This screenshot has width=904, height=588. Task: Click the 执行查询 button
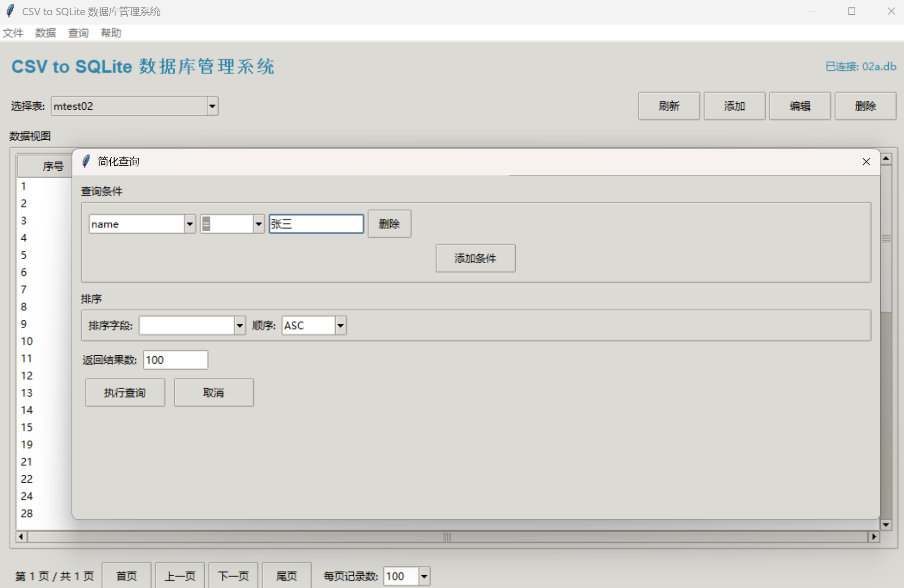[125, 392]
